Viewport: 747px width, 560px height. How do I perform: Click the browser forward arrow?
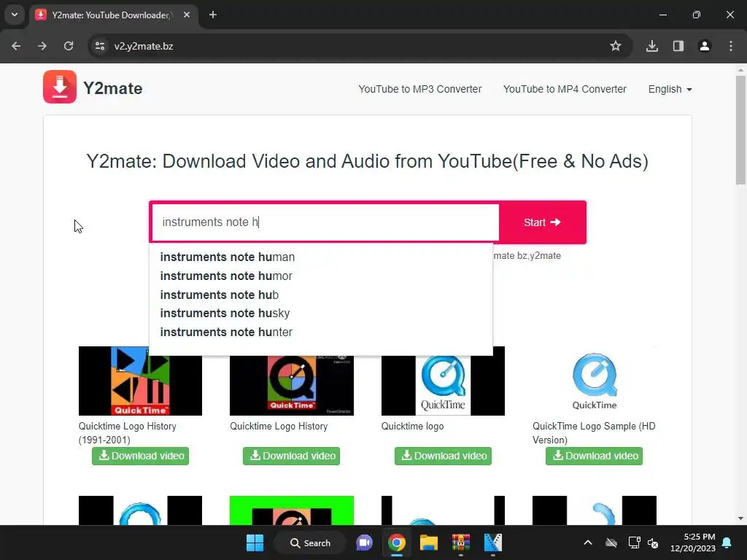[x=42, y=46]
